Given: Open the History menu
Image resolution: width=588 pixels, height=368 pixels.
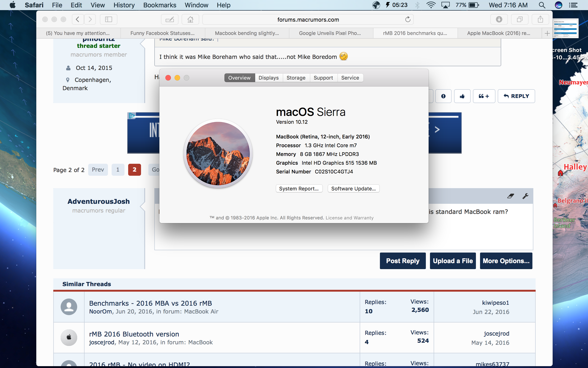Looking at the screenshot, I should [x=124, y=5].
